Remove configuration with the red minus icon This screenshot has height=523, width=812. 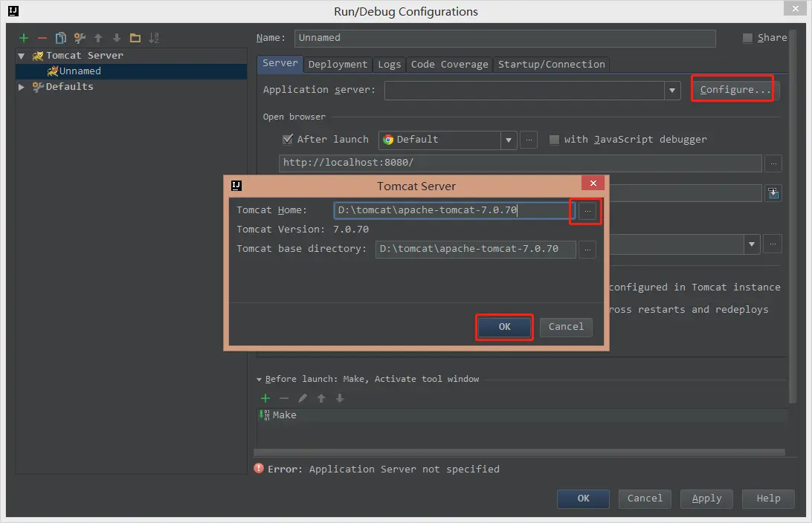(x=42, y=38)
